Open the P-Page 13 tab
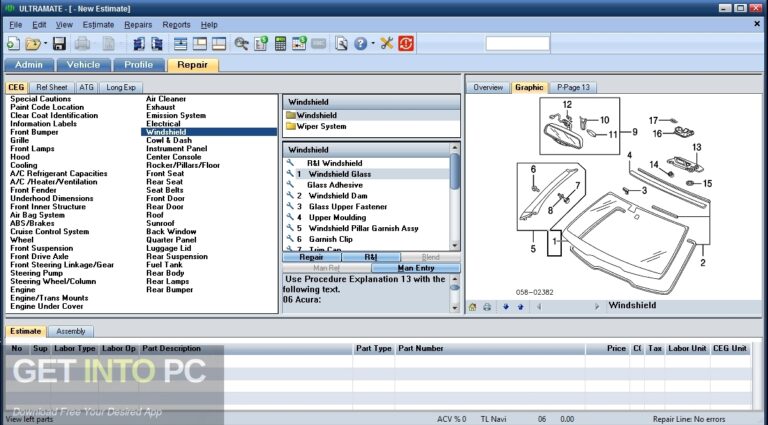768x425 pixels. (574, 87)
